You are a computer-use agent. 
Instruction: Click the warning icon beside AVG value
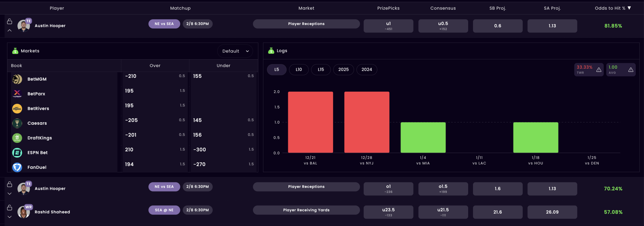(x=631, y=70)
